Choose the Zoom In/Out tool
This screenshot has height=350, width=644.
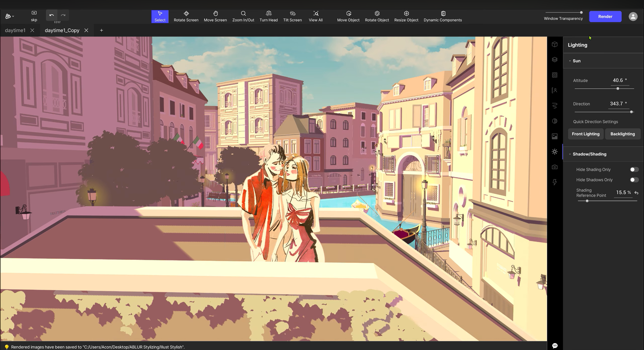[243, 16]
